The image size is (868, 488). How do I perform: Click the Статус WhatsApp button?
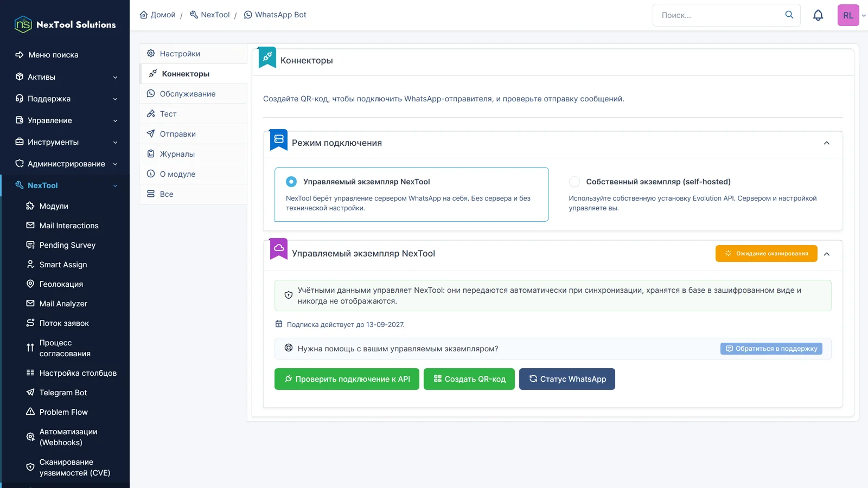(x=567, y=379)
